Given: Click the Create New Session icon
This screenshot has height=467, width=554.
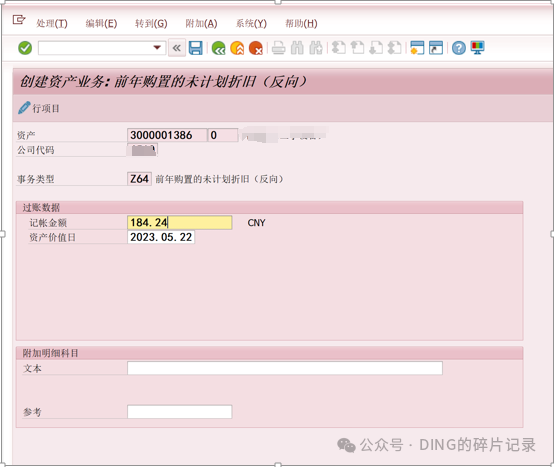Looking at the screenshot, I should coord(417,48).
